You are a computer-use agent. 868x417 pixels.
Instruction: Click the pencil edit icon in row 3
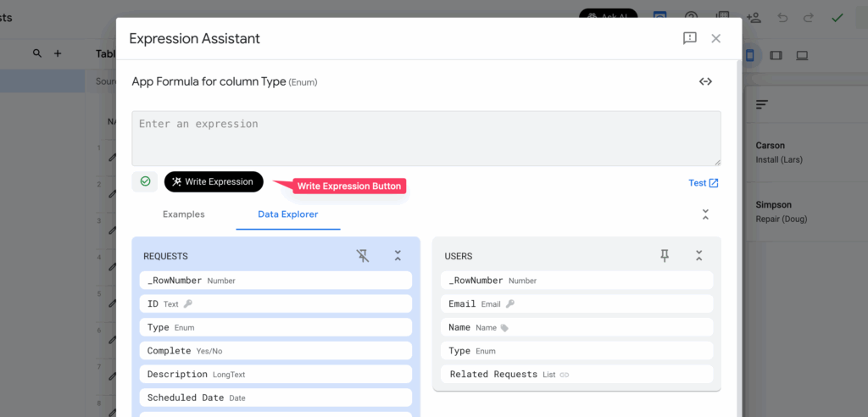click(113, 231)
